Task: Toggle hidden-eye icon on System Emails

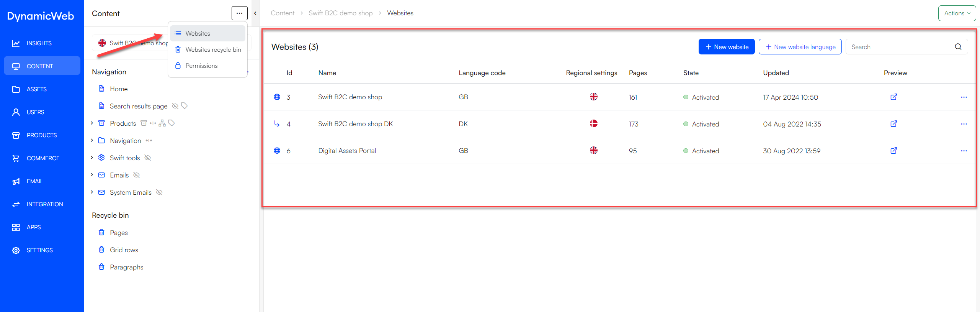Action: tap(159, 192)
